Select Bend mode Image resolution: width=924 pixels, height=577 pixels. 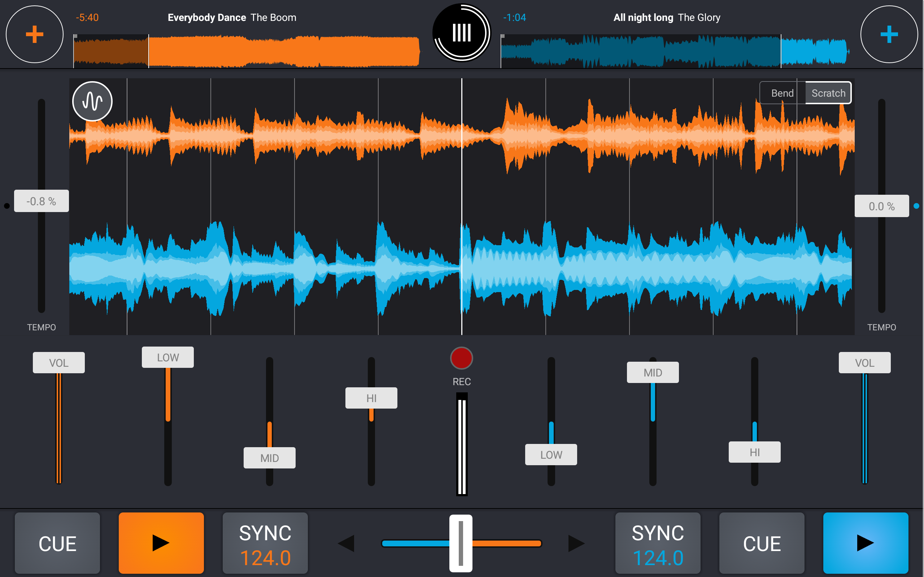(x=783, y=93)
